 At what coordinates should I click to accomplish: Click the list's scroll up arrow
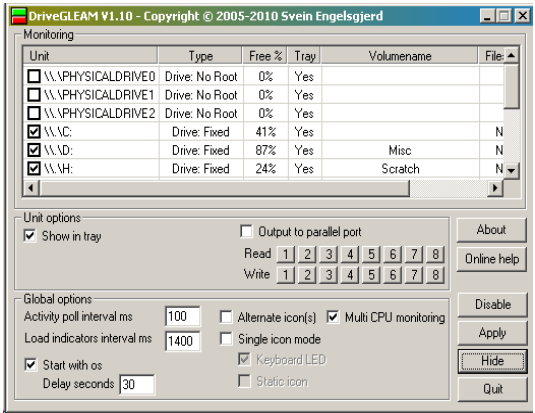click(x=511, y=55)
